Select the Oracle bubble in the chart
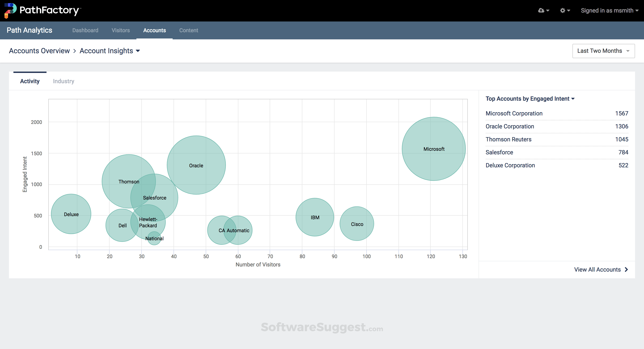 coord(196,165)
